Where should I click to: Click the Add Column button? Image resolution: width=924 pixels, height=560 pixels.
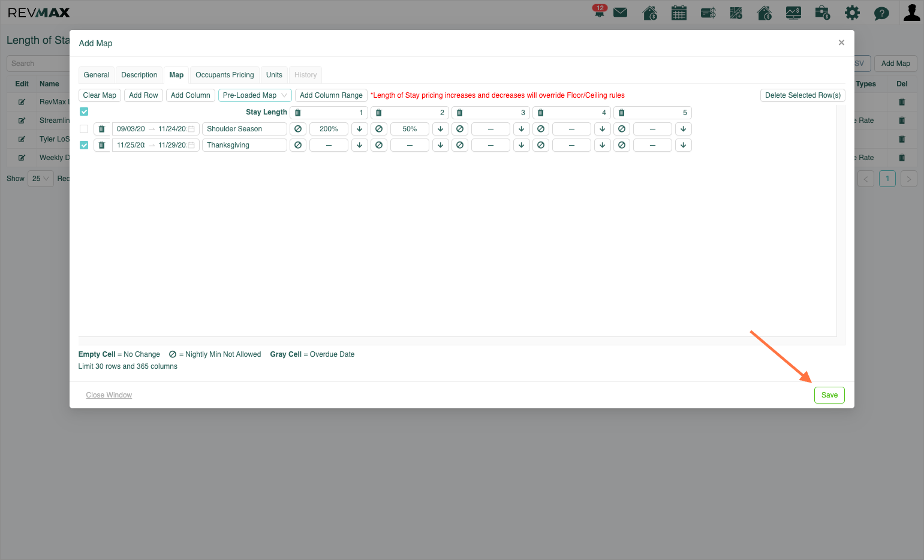click(x=191, y=95)
